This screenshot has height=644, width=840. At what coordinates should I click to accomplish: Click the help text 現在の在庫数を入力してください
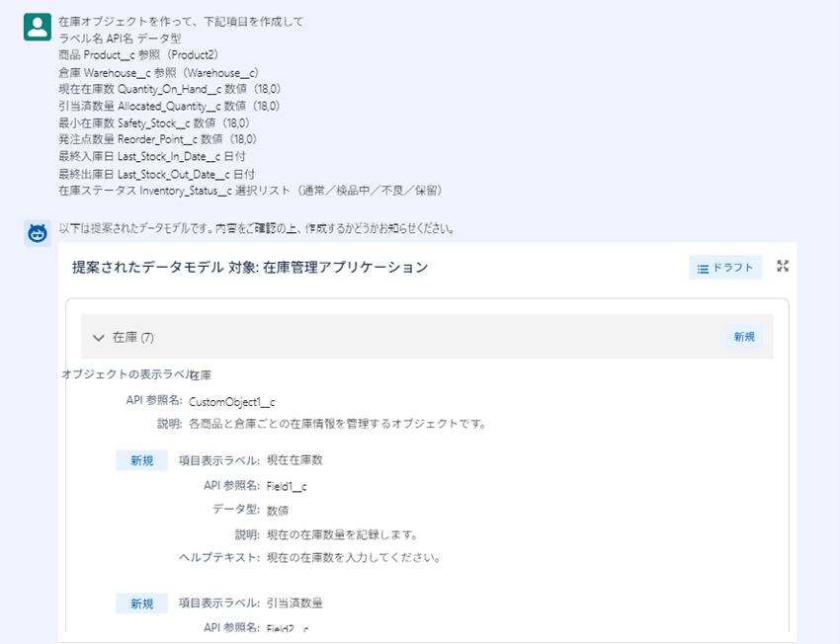[353, 557]
